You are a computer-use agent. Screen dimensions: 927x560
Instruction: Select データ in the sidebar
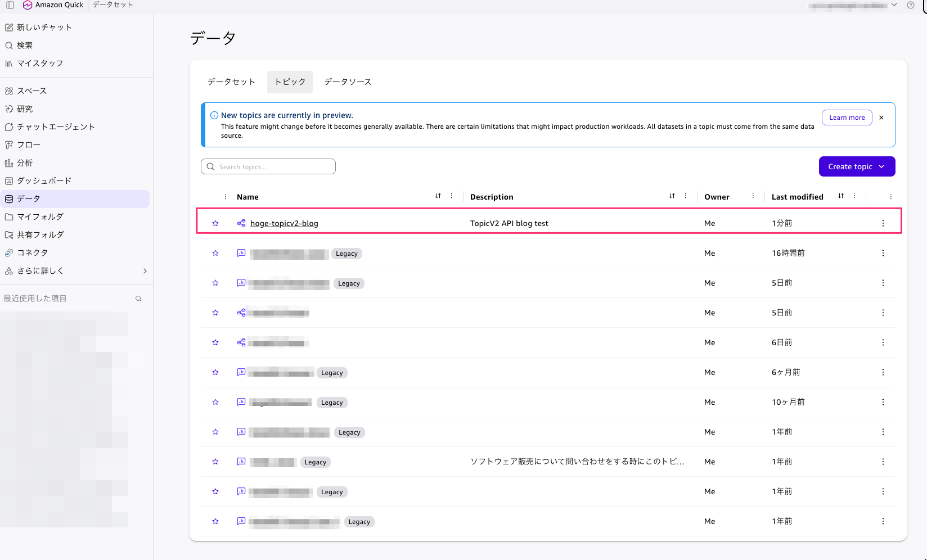(75, 198)
